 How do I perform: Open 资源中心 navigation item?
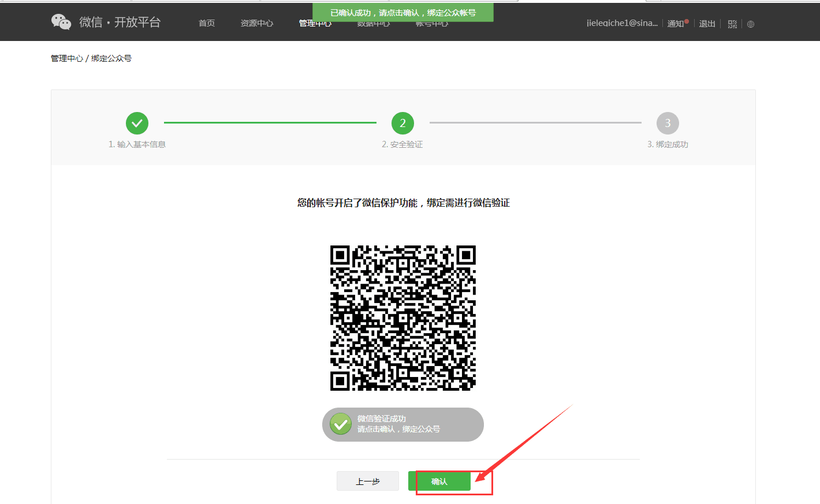pyautogui.click(x=257, y=23)
